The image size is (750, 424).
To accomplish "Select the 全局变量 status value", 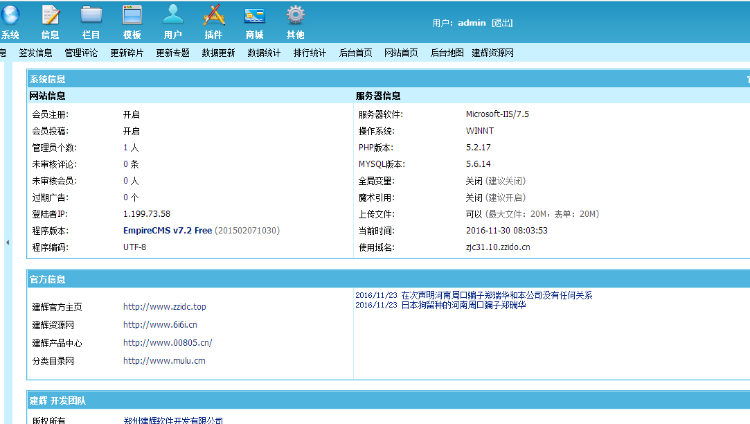I will (x=496, y=181).
